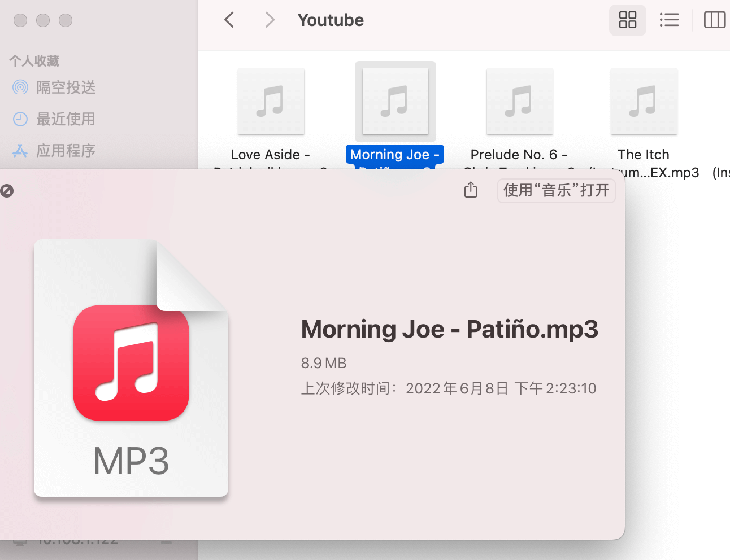This screenshot has height=560, width=730.
Task: Select the Morning Joe file icon in folder
Action: [396, 102]
